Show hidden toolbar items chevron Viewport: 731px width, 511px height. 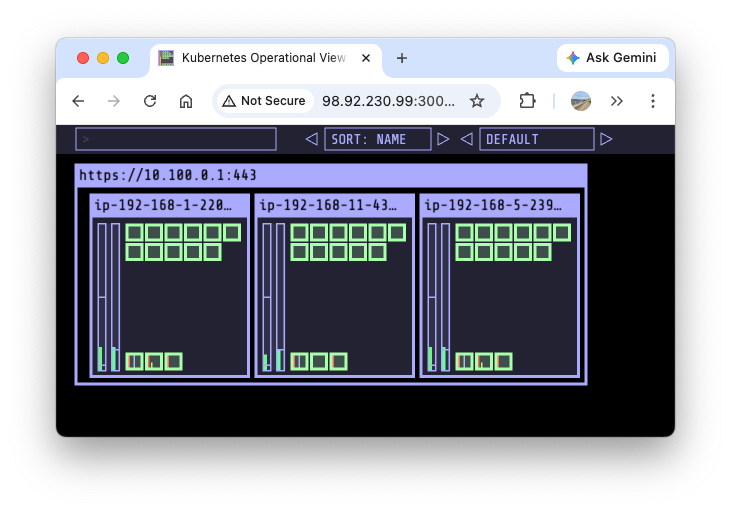617,101
